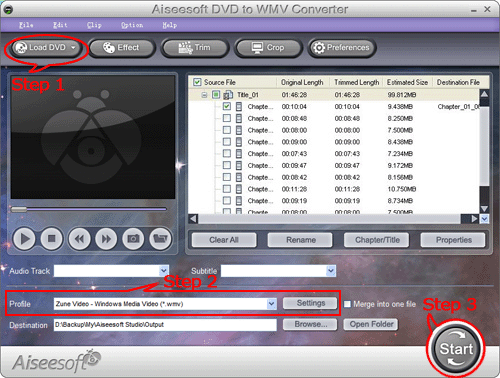Image resolution: width=500 pixels, height=378 pixels.
Task: Click the profile Settings button
Action: [310, 303]
